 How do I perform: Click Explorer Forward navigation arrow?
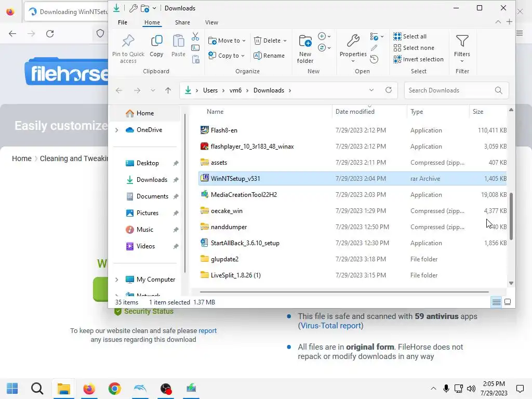point(137,90)
